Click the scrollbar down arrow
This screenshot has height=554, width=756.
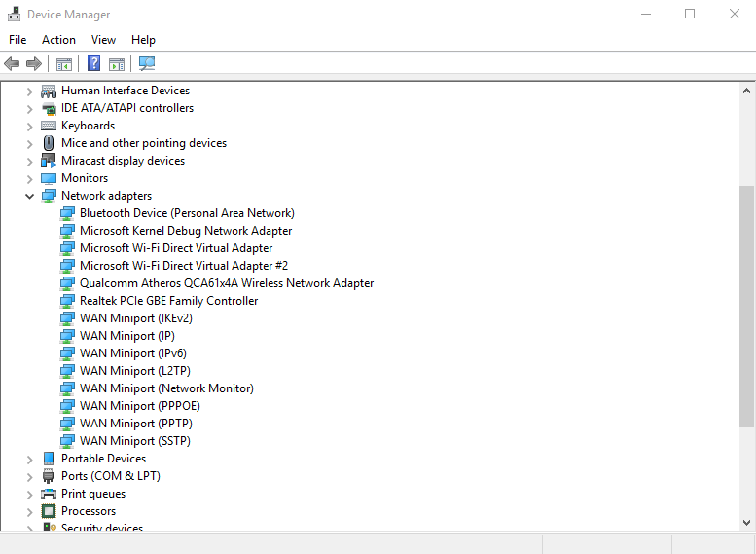coord(747,523)
